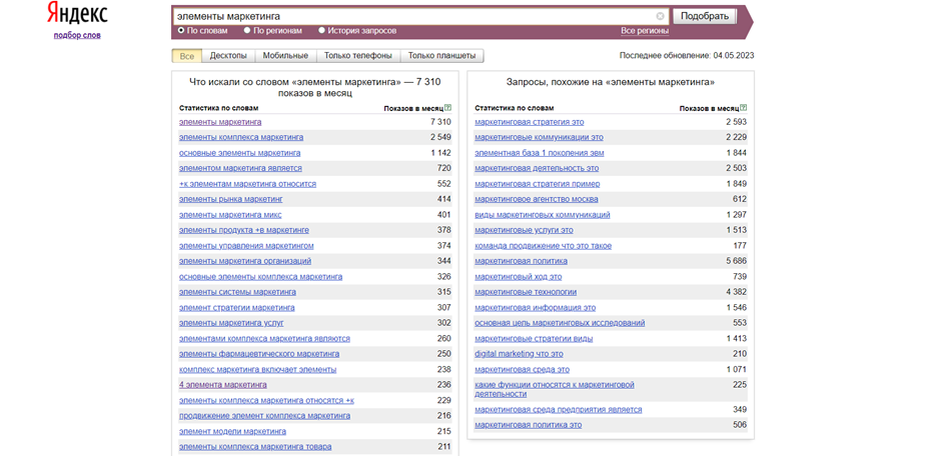Open the 'Все регионы' link
Screen dimensions: 952x456
[x=645, y=30]
